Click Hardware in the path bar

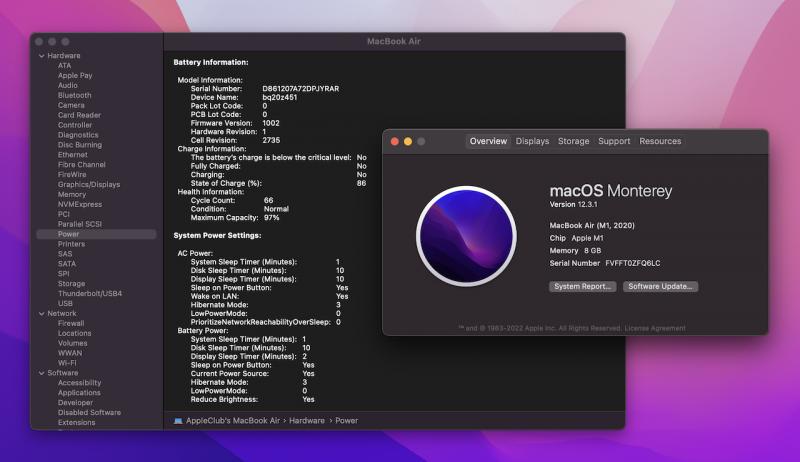(x=307, y=421)
